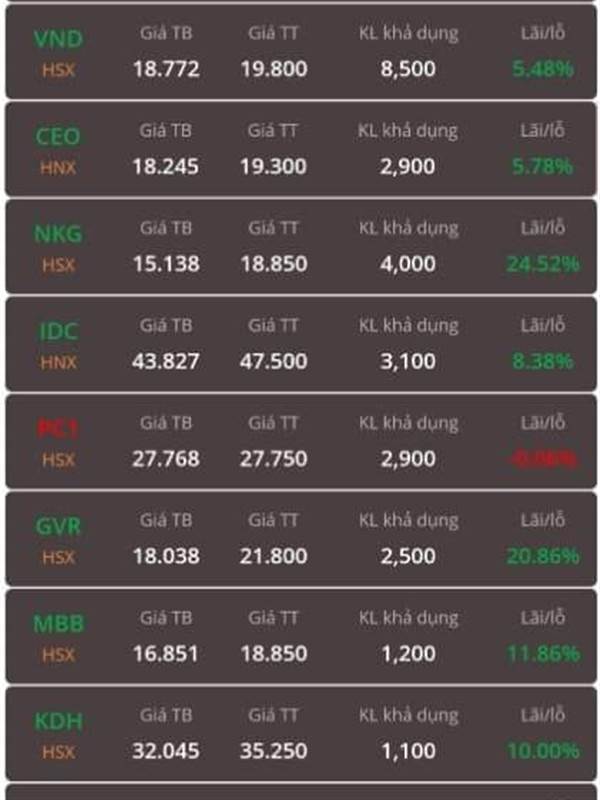Select PC1 average price 27.768
The height and width of the screenshot is (800, 600).
pyautogui.click(x=166, y=459)
